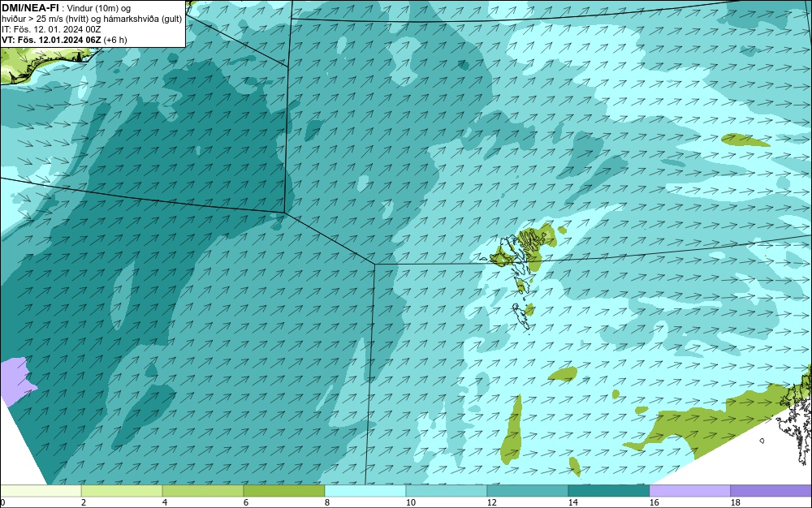The height and width of the screenshot is (508, 812).
Task: Click the 0–2 m/s pale yellow legend swatch
Action: point(41,491)
